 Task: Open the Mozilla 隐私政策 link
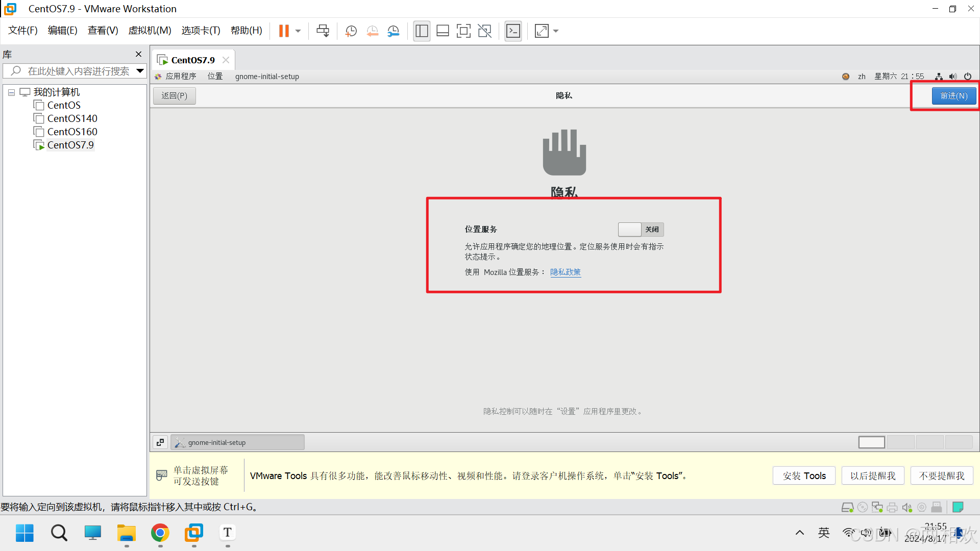point(565,272)
